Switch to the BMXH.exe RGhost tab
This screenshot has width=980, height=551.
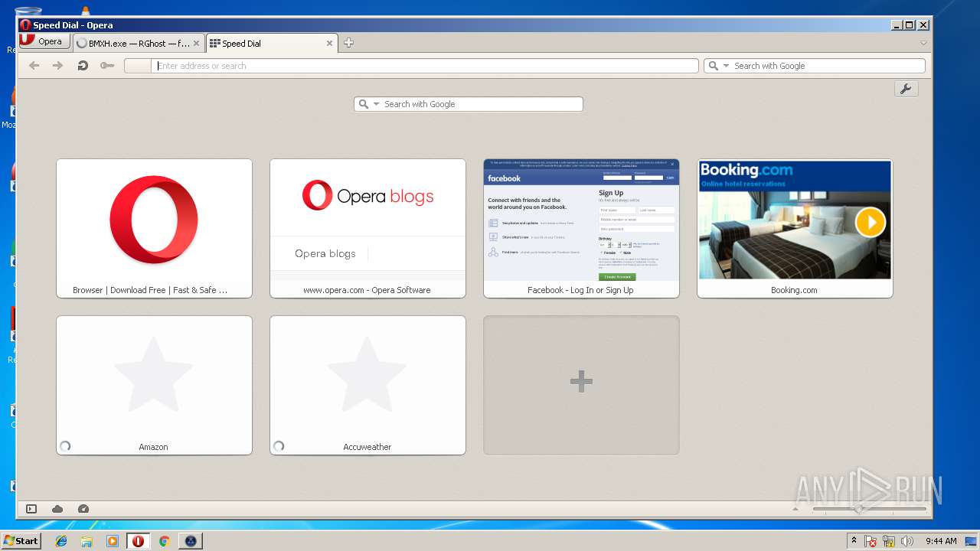click(139, 44)
